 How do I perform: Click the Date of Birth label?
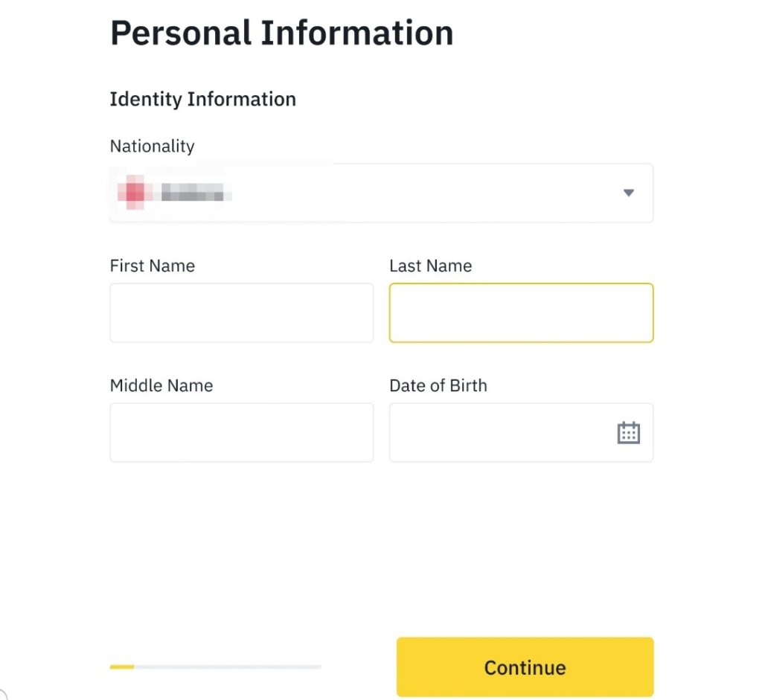point(438,385)
